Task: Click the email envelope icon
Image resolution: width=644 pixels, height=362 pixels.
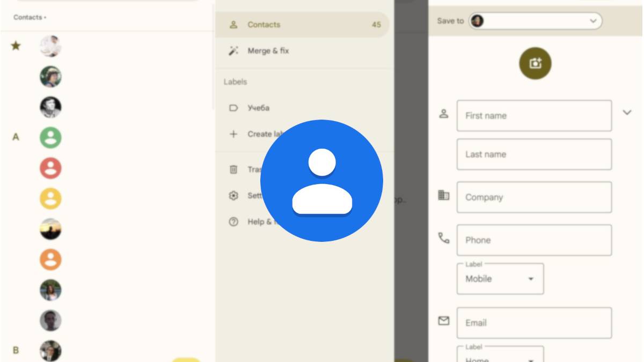Action: (444, 321)
